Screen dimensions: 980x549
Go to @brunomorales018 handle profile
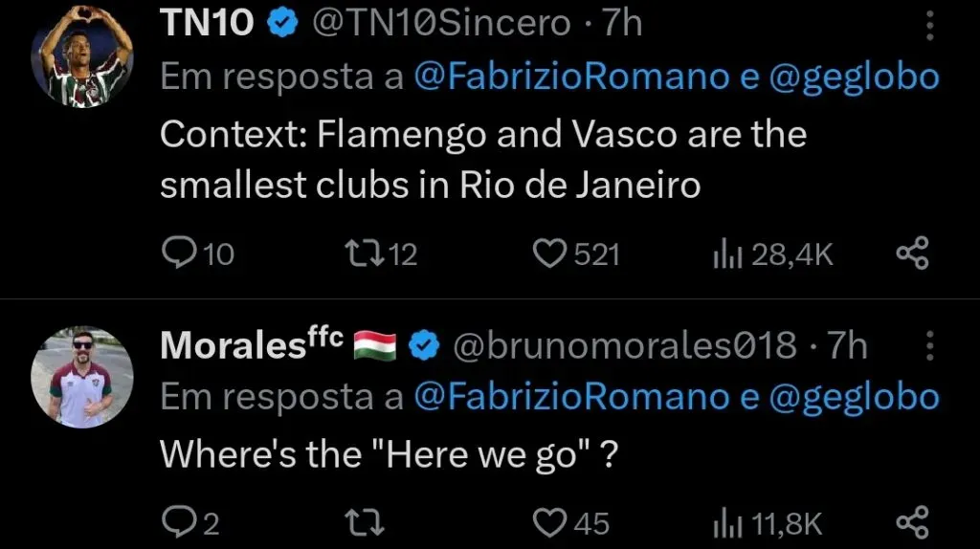tap(623, 346)
